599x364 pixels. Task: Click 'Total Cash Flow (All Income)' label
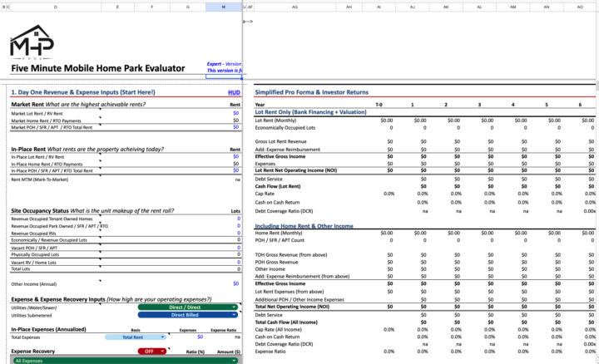coord(286,322)
